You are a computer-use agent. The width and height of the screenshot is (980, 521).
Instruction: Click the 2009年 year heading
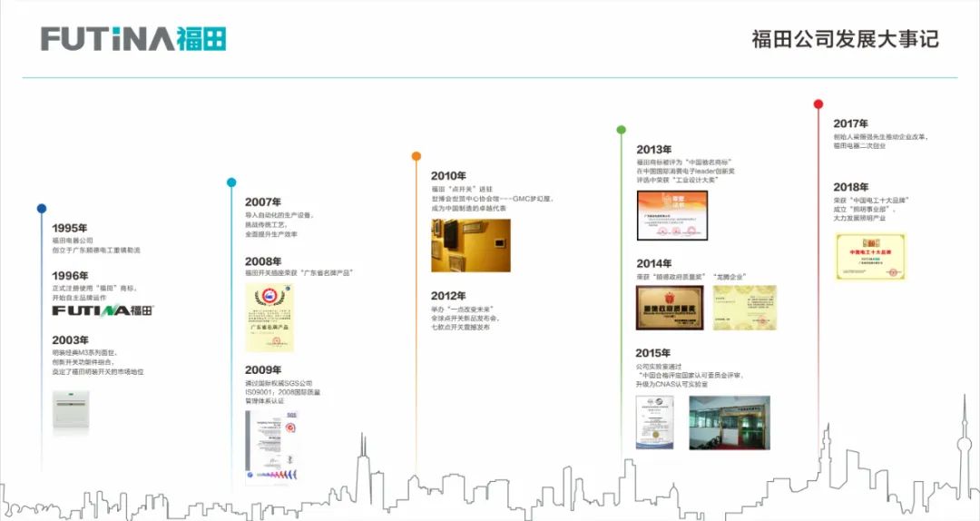click(x=263, y=370)
